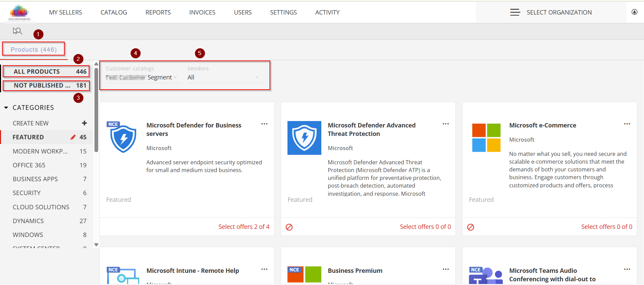Click the red pencil edit icon on Featured
The image size is (644, 285).
[73, 137]
